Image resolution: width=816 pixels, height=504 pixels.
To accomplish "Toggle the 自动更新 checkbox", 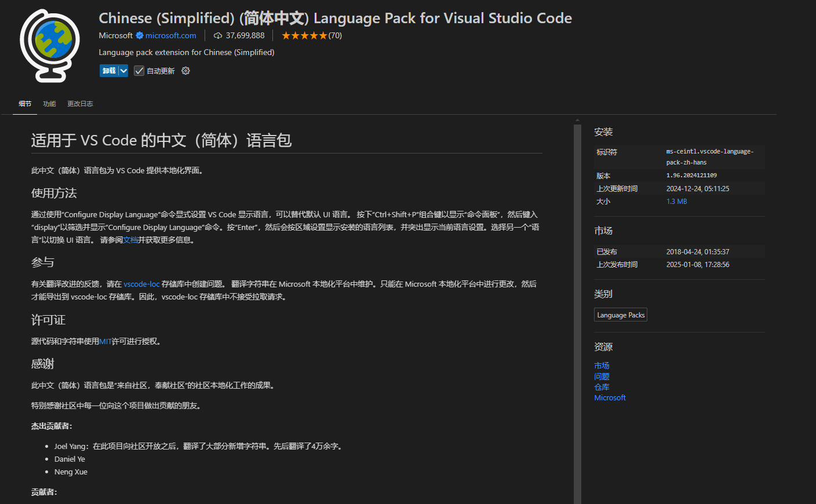I will [x=139, y=71].
